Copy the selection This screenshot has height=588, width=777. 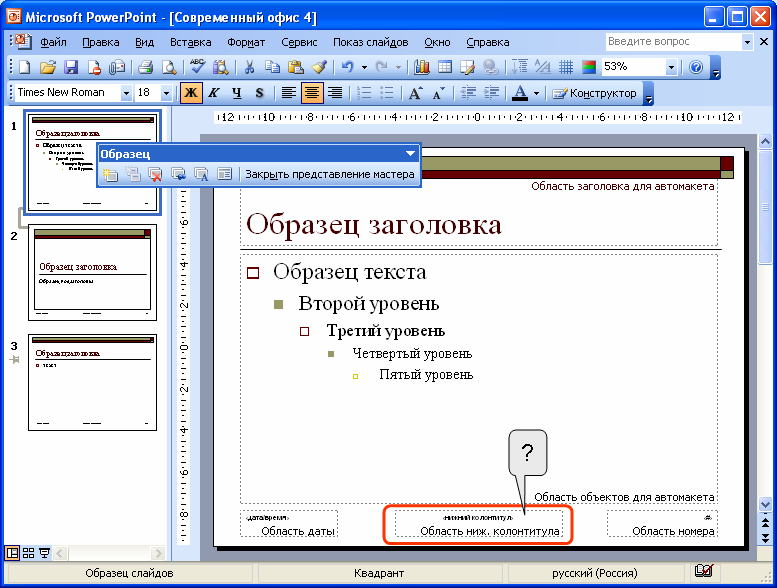point(272,67)
